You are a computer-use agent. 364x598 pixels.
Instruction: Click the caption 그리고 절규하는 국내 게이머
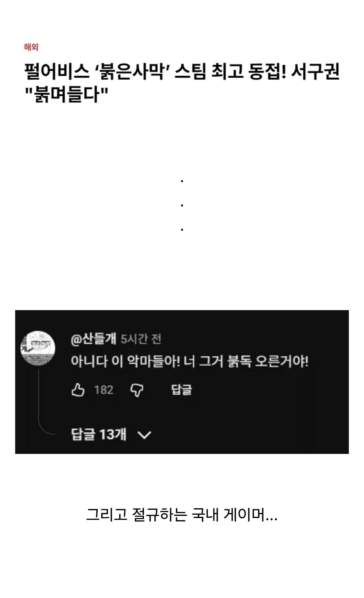pos(182,515)
